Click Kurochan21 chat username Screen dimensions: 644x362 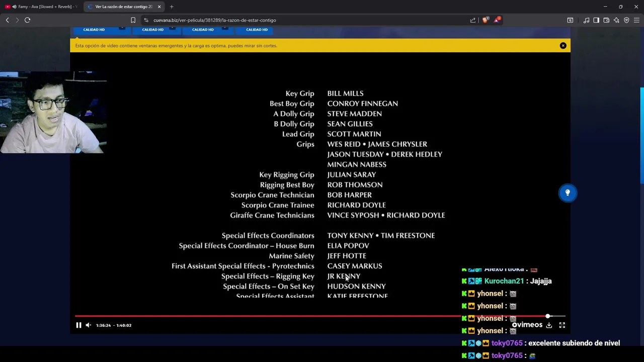(504, 281)
